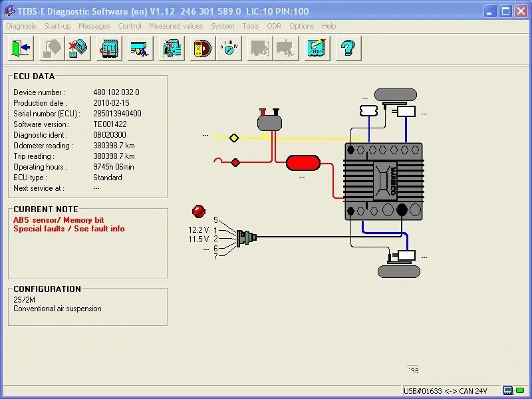Click diagnostic ident value 0B020300

[x=110, y=135]
